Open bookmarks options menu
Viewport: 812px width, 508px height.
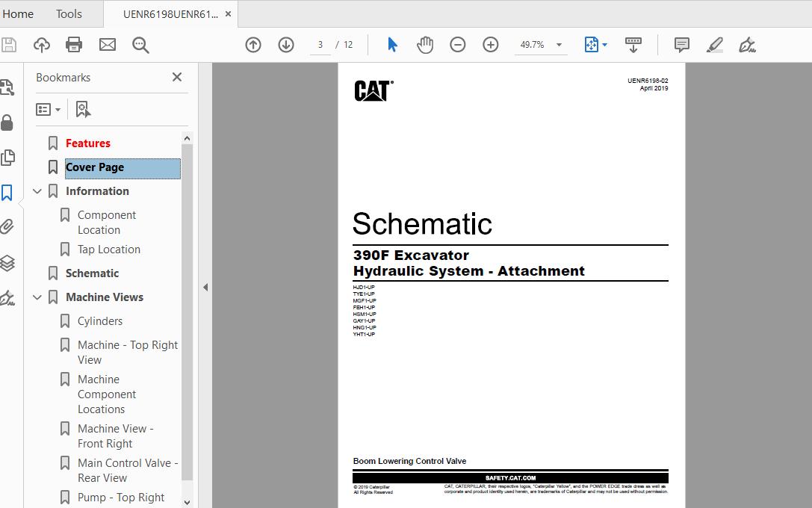tap(48, 109)
